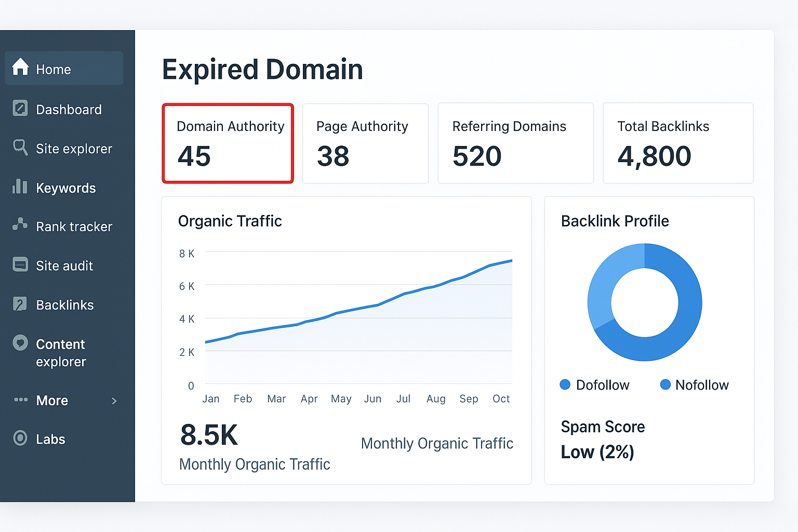The width and height of the screenshot is (798, 532).
Task: Select the Domain Authority card
Action: [x=228, y=143]
